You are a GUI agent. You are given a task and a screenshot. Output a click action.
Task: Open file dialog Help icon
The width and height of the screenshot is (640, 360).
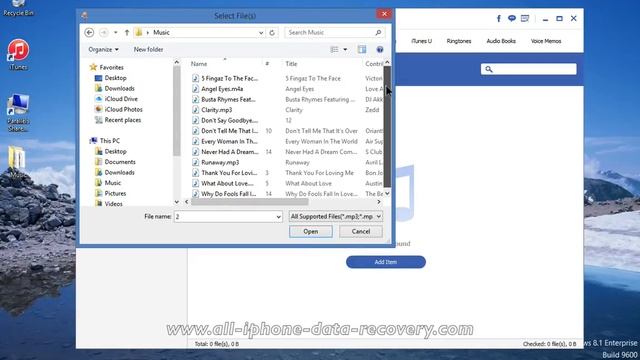[380, 49]
